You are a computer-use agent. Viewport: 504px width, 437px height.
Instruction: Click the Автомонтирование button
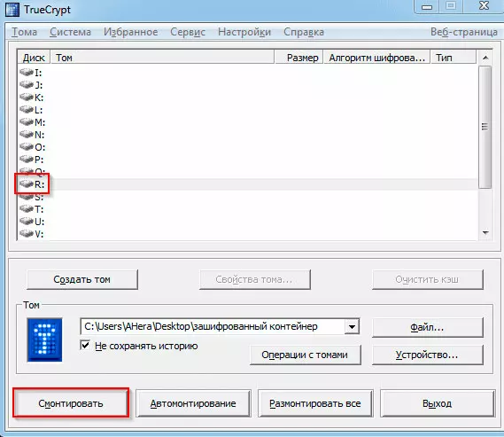click(193, 403)
